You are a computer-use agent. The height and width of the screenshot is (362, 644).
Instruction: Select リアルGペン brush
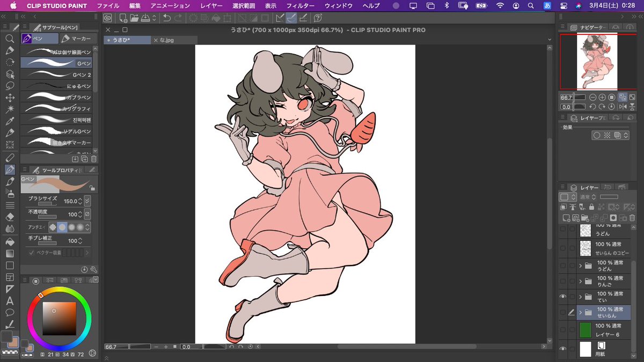click(x=56, y=131)
